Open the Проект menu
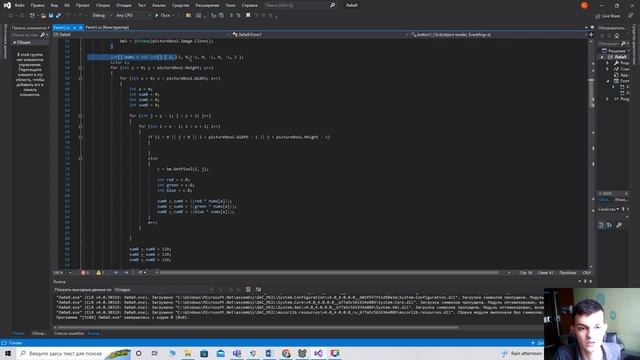This screenshot has height=360, width=640. (82, 5)
